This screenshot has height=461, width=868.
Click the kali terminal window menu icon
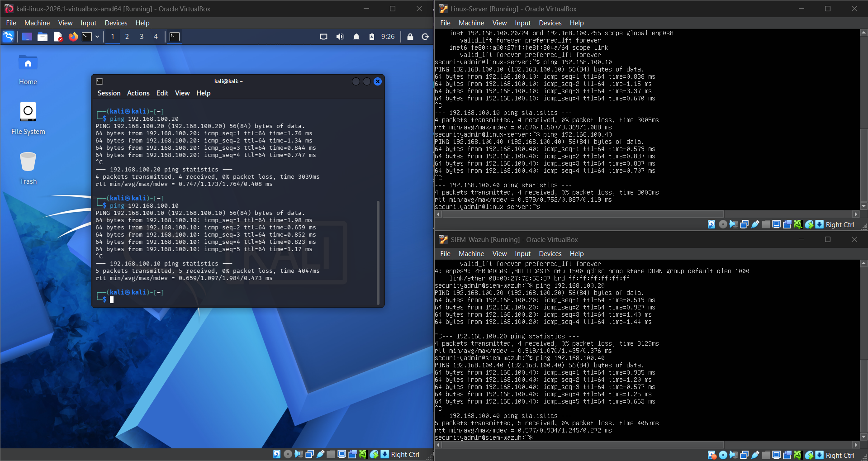pos(100,81)
